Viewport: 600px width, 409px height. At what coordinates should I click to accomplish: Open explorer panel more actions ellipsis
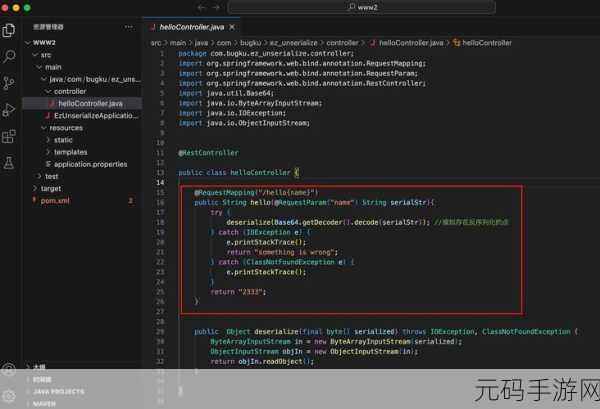pos(129,27)
